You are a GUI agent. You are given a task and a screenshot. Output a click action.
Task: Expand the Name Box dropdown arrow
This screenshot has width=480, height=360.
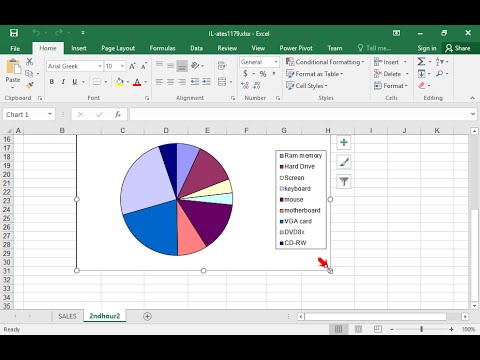(50, 114)
